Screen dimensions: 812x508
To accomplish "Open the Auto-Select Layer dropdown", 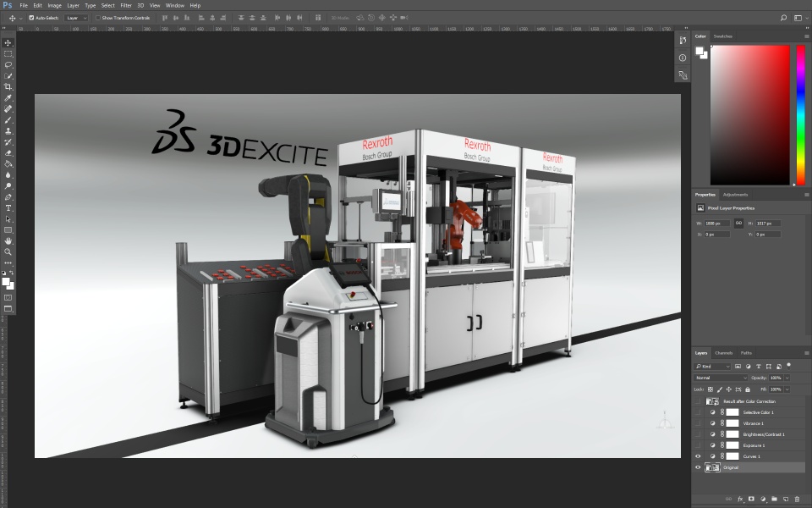I will coord(76,17).
